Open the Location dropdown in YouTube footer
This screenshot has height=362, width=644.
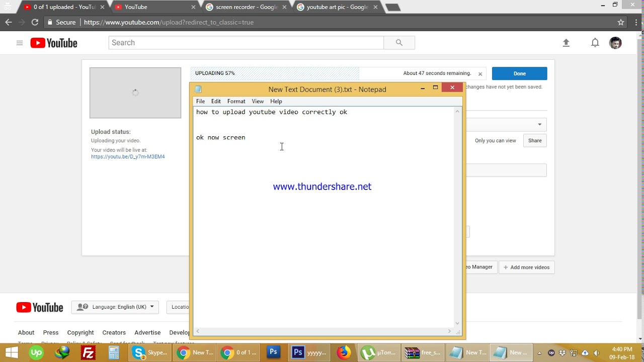[179, 307]
